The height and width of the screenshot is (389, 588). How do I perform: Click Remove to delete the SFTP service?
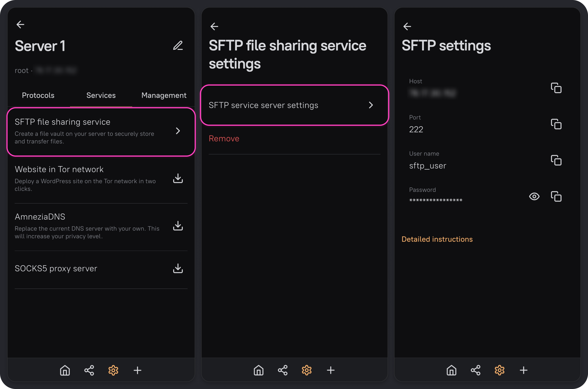pyautogui.click(x=224, y=138)
